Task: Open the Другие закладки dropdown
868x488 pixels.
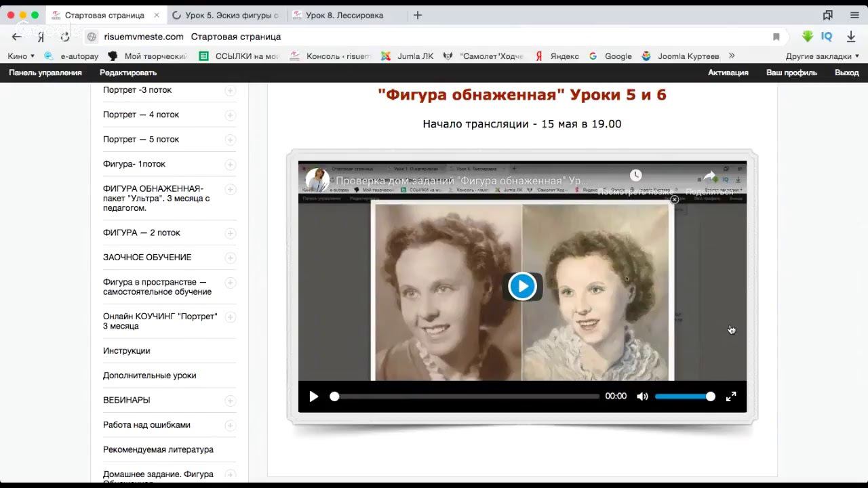Action: click(823, 56)
